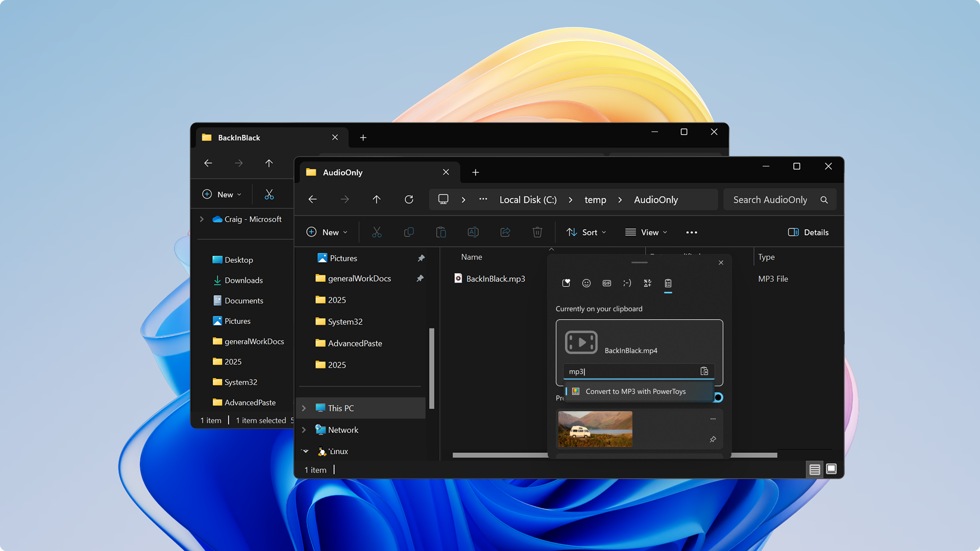Open the See more ellipsis in AudioOnly toolbar
This screenshot has width=980, height=551.
click(692, 232)
